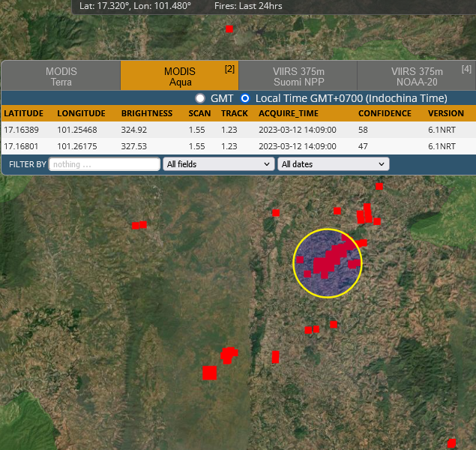
Task: Open the All fields dropdown
Action: (x=219, y=164)
